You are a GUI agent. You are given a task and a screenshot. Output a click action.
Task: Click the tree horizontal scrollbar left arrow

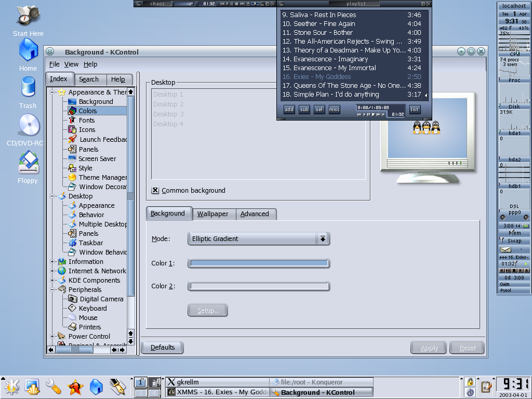(x=51, y=350)
